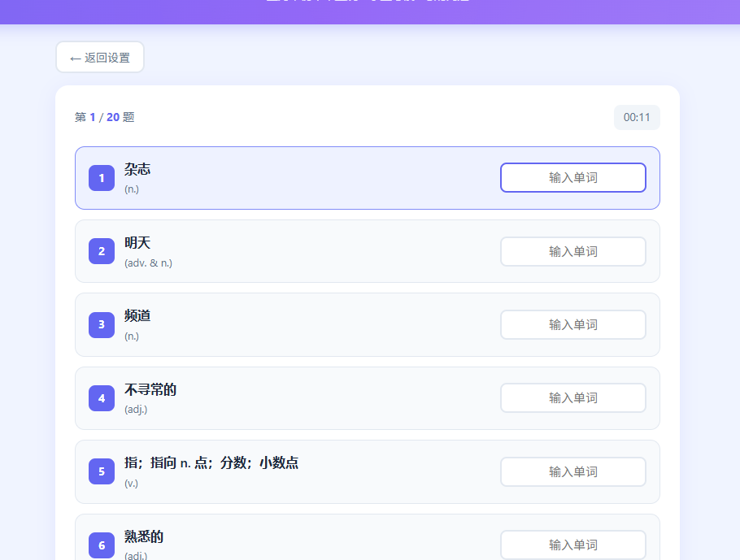
Task: Click the number 1 badge beside 杂志
Action: tap(102, 178)
